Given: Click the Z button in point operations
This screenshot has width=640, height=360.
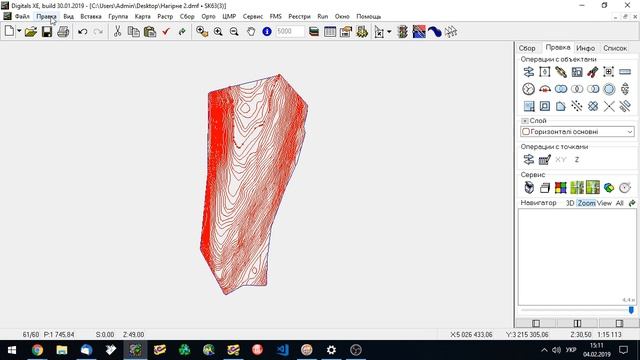Looking at the screenshot, I should (x=577, y=160).
